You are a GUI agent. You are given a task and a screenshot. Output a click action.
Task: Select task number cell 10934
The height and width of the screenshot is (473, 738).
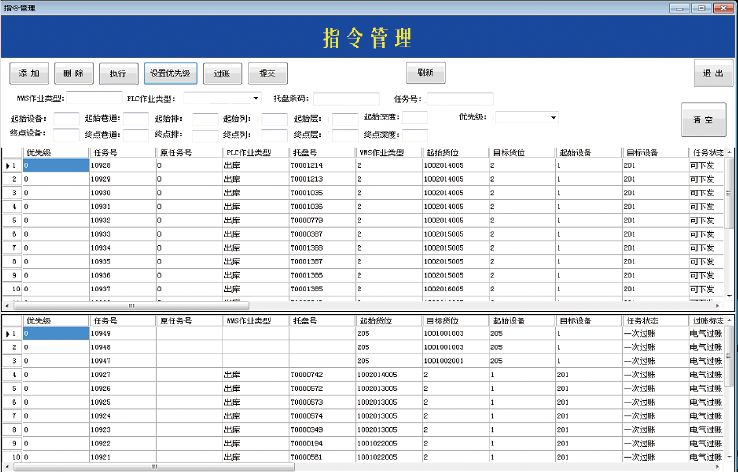tap(122, 248)
